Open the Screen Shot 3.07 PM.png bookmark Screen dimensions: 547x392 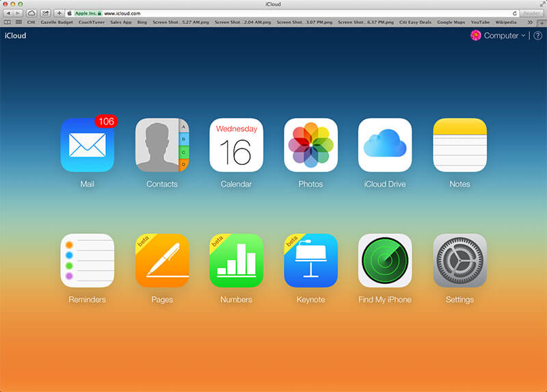[x=304, y=22]
